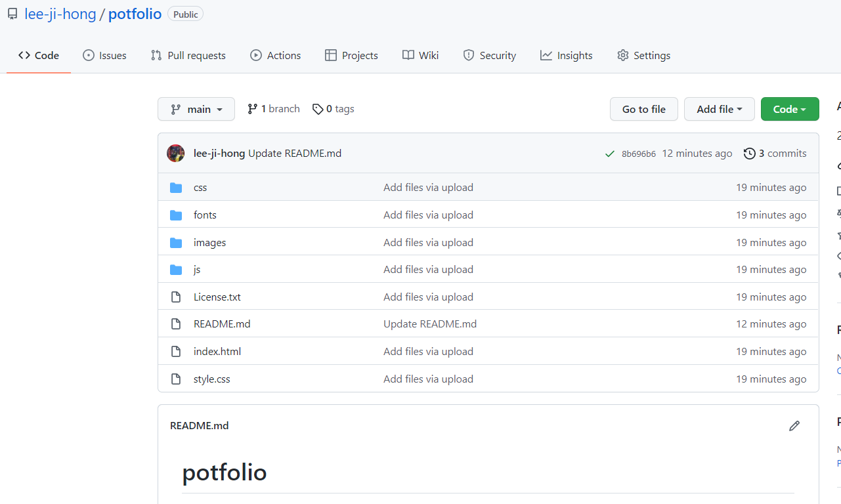Click the history clock icon next to commits
Screen dimensions: 841x504
coord(750,154)
